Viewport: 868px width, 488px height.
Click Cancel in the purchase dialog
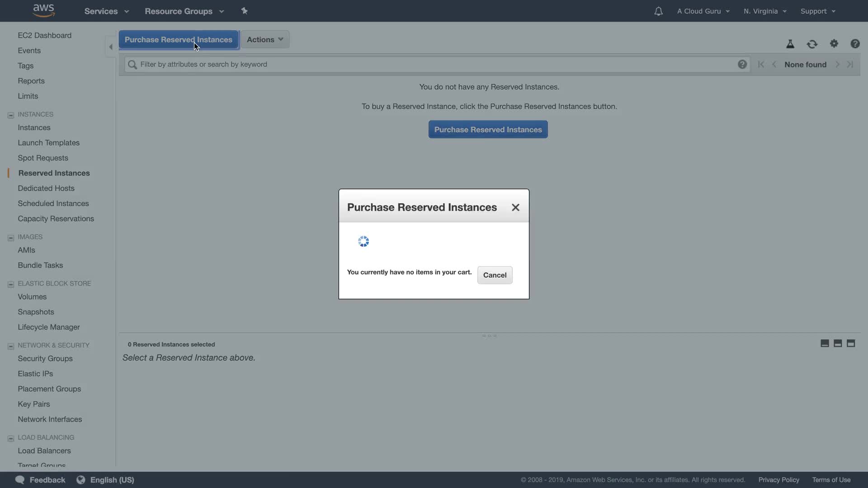495,275
